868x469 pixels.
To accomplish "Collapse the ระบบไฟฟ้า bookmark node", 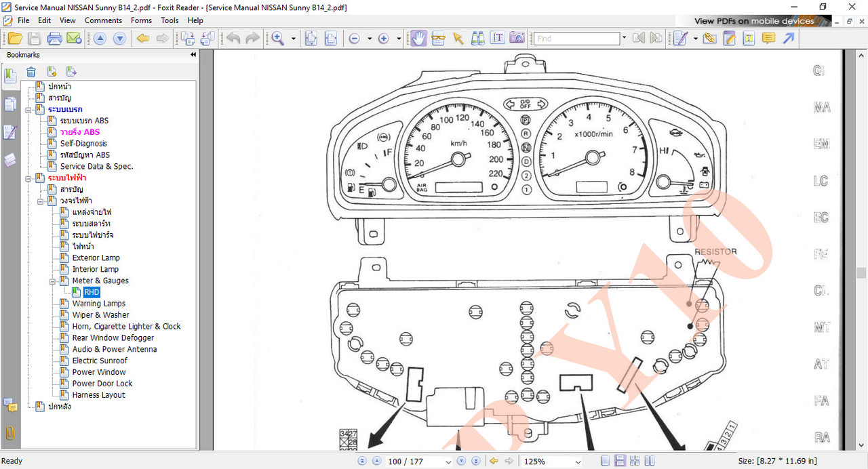I will coord(28,178).
